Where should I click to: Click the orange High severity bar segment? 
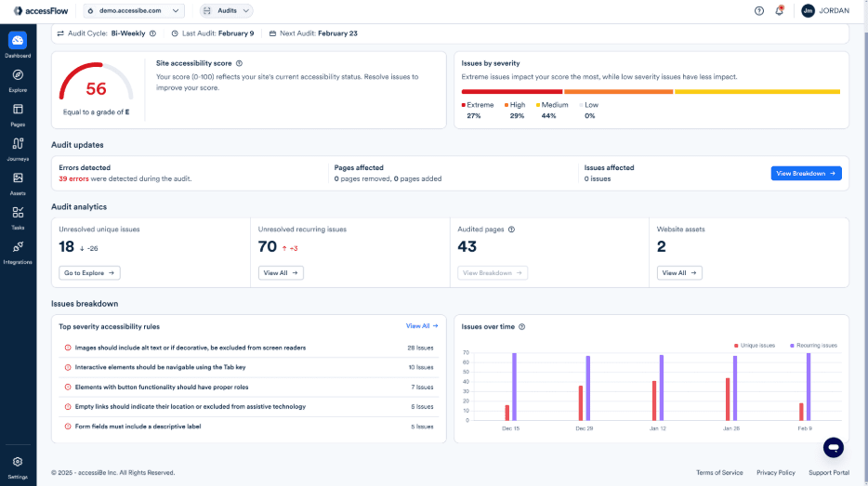tap(618, 91)
